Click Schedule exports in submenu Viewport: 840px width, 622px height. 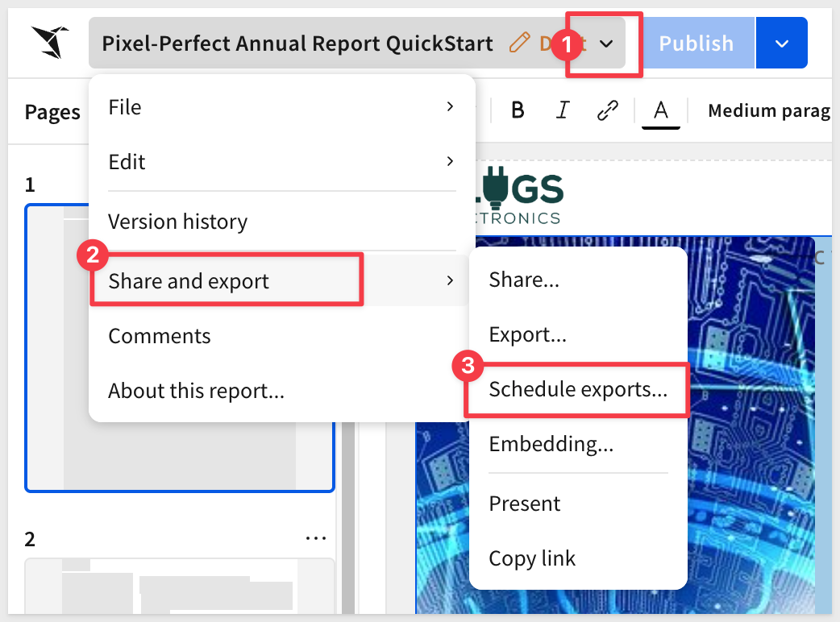(577, 390)
